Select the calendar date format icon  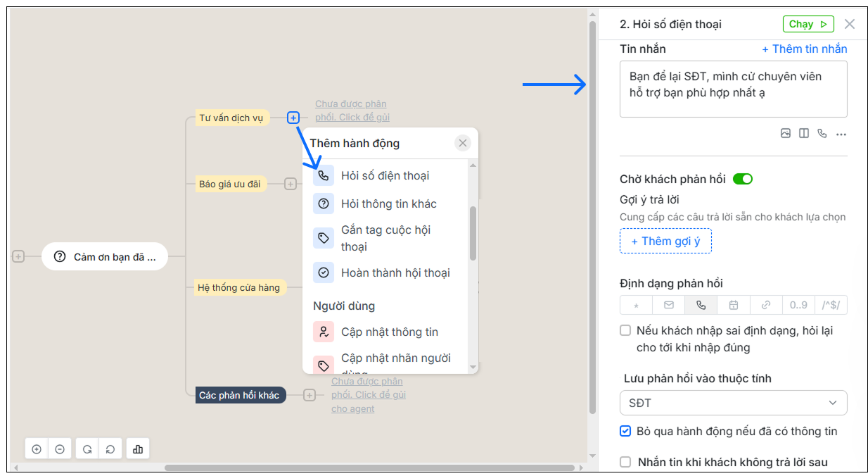[733, 305]
